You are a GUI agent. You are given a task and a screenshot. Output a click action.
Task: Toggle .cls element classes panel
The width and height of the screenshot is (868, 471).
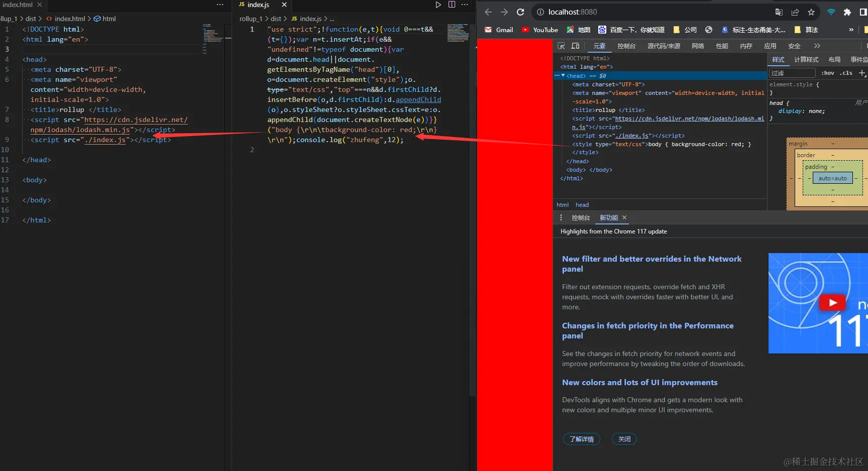[x=846, y=73]
